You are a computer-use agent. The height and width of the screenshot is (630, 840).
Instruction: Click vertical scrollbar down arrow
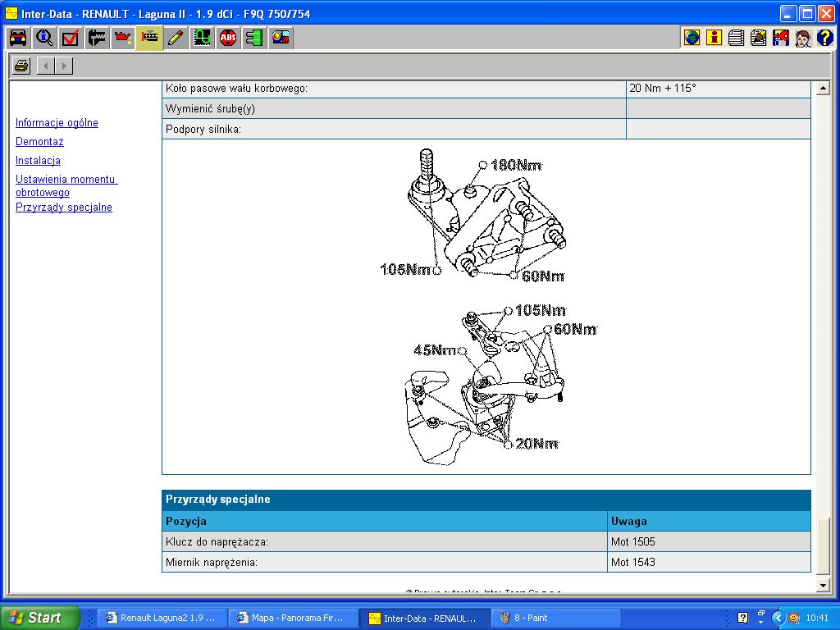(x=823, y=585)
